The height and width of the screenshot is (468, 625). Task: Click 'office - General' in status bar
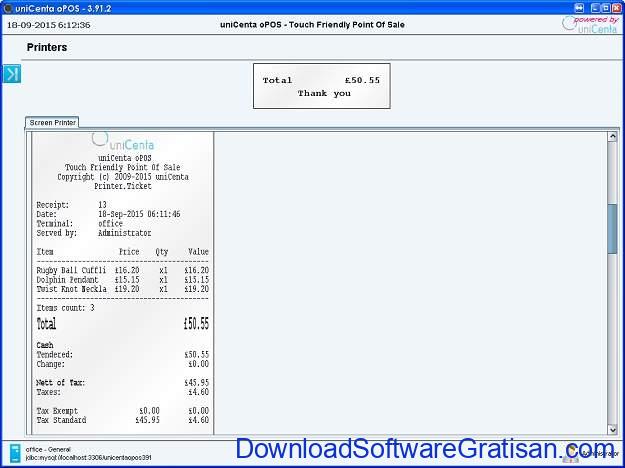click(x=48, y=449)
